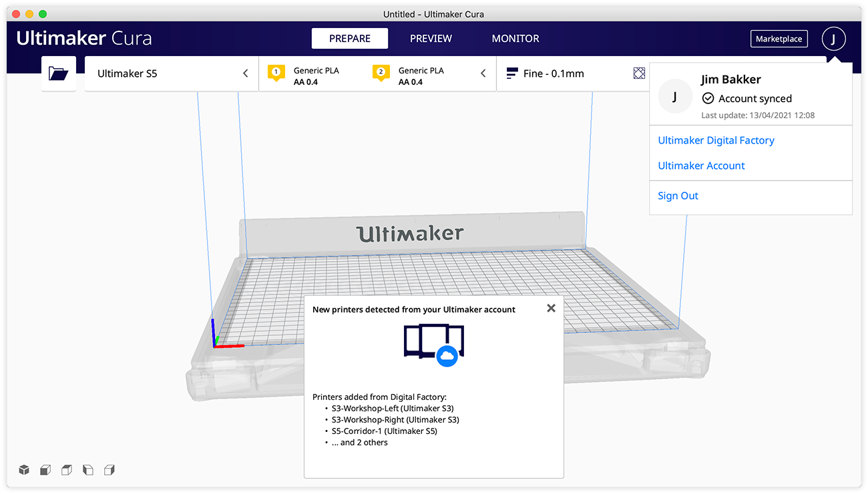868x494 pixels.
Task: Expand the Ultimaker S5 printer selector
Action: [172, 73]
